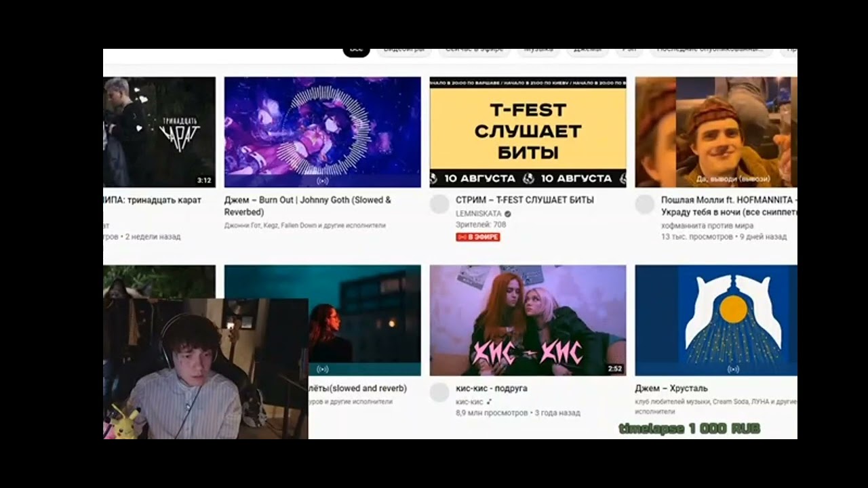Open the LEMNISKATA channel name link

pyautogui.click(x=479, y=213)
